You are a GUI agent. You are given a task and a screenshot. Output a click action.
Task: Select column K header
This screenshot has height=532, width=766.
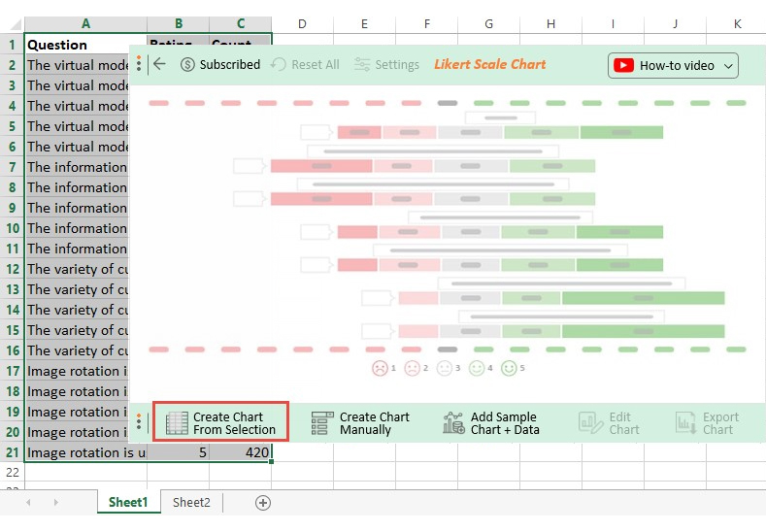click(737, 24)
